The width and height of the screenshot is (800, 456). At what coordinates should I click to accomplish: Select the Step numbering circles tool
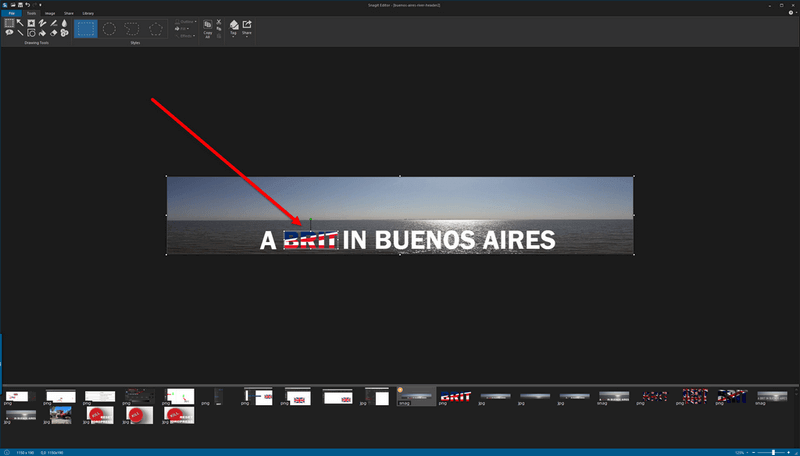pyautogui.click(x=64, y=33)
